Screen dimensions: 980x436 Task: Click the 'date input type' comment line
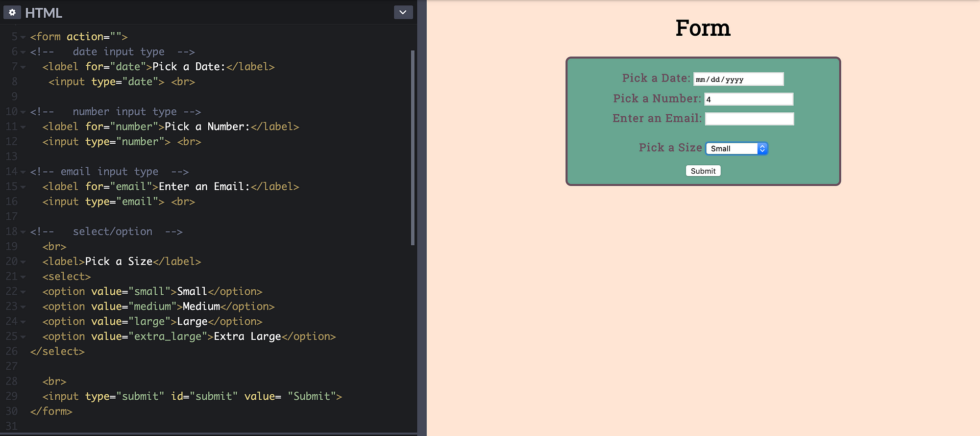click(x=113, y=51)
